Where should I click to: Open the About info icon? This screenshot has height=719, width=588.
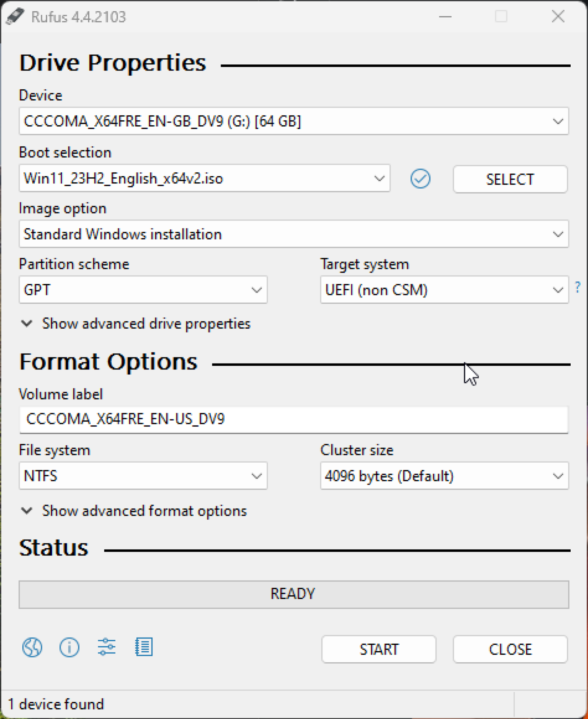point(69,647)
